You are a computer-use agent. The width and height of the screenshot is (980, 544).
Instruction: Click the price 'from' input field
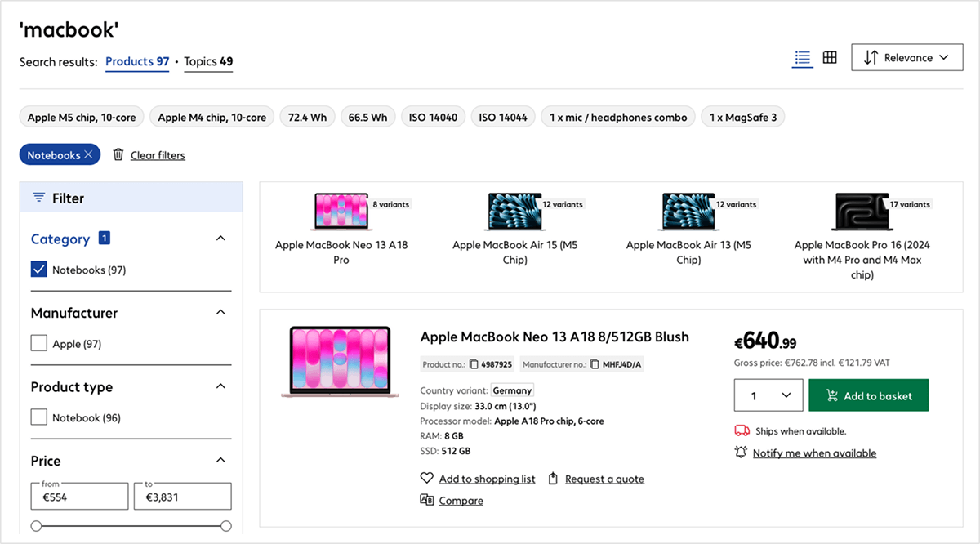[80, 497]
